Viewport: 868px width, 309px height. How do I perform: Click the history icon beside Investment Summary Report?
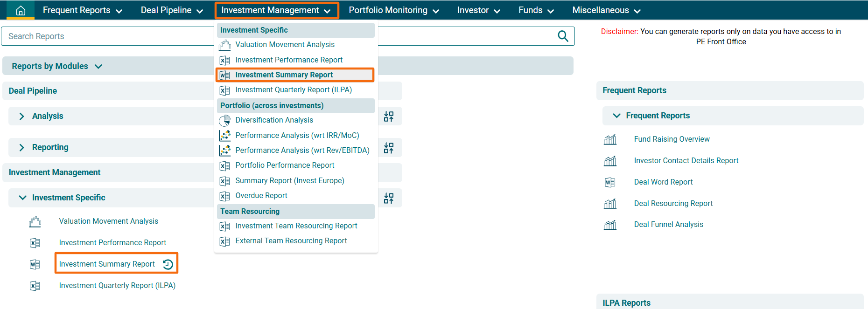[168, 264]
